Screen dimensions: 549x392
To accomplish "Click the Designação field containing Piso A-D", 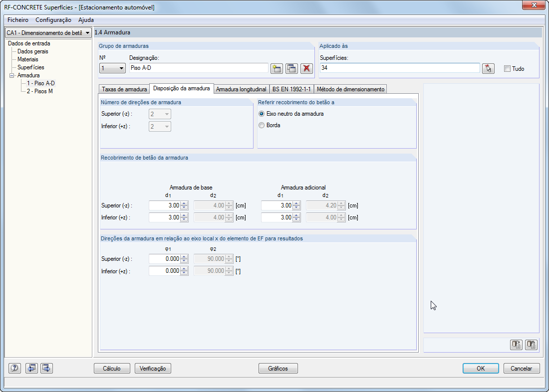I will click(199, 68).
